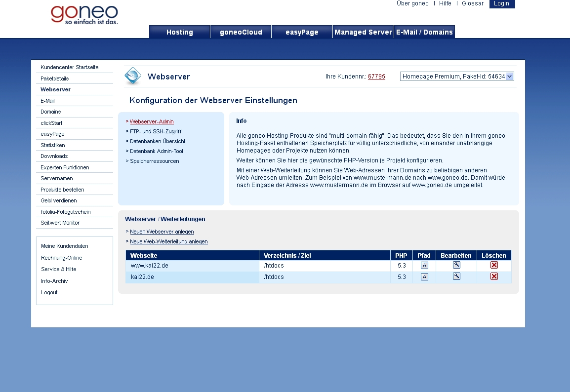Screen dimensions: 570x392
Task: Open Rechnung-Online
Action: (61, 258)
